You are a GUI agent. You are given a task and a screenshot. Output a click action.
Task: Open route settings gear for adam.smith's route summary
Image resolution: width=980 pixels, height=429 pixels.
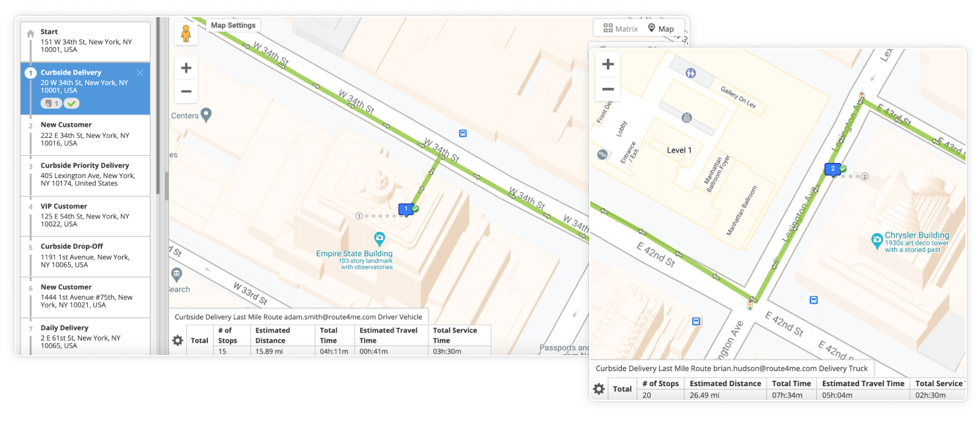coord(177,341)
